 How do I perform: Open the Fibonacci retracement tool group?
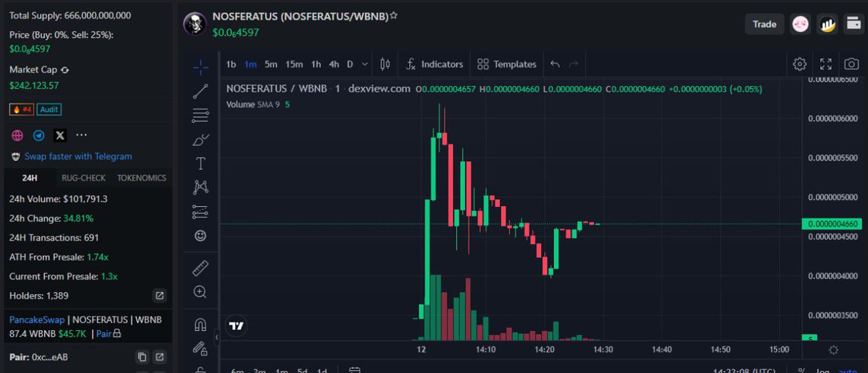pyautogui.click(x=200, y=115)
